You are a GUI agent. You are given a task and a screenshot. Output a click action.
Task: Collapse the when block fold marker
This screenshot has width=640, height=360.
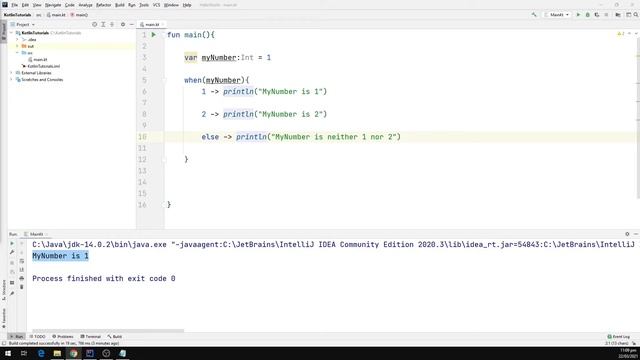[164, 80]
